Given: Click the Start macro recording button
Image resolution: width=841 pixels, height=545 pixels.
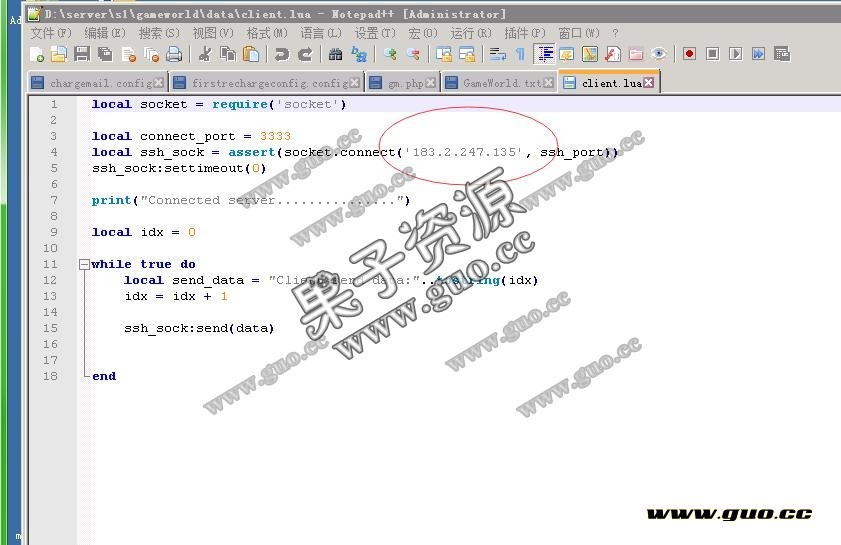Looking at the screenshot, I should (x=689, y=54).
